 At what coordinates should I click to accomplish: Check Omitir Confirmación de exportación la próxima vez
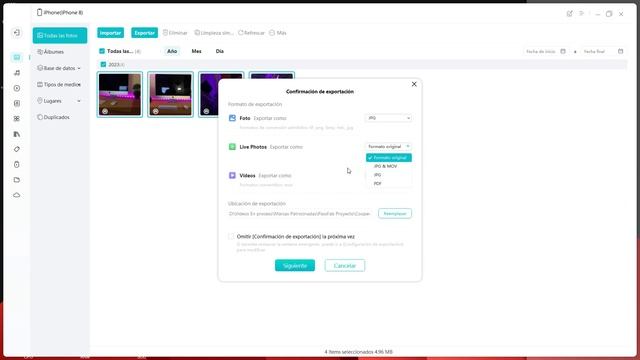click(x=231, y=236)
